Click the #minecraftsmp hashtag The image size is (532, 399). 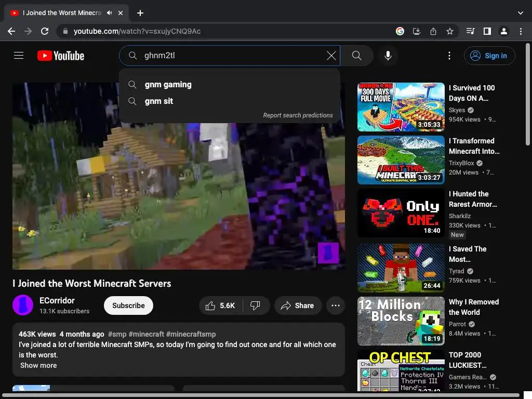(191, 334)
